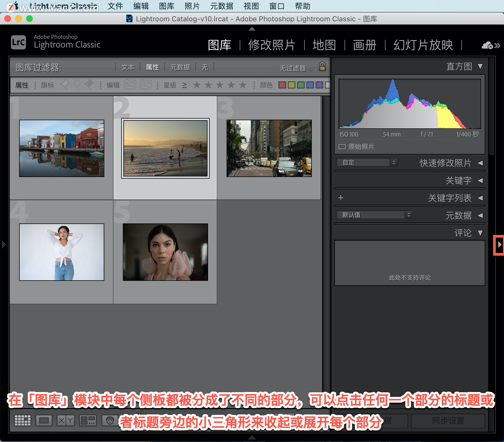The height and width of the screenshot is (442, 504).
Task: Expand the 元数据 panel triangle
Action: coord(480,216)
